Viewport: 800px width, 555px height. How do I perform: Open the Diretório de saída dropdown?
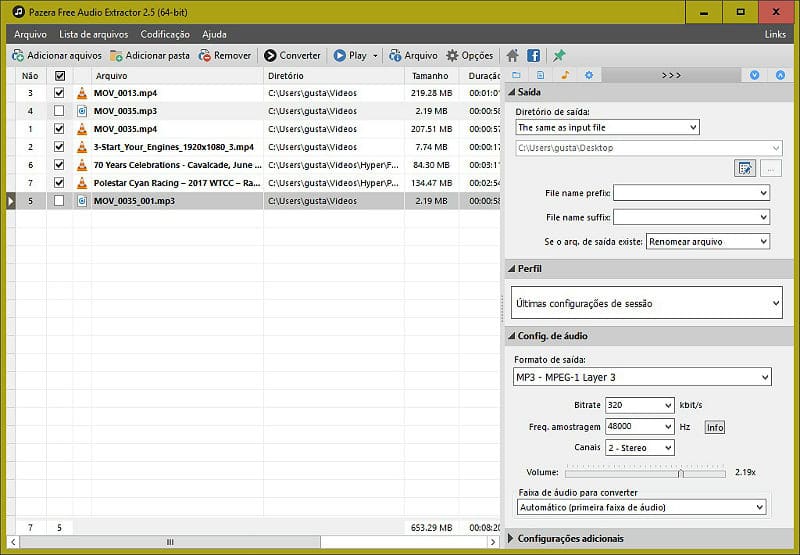(607, 128)
